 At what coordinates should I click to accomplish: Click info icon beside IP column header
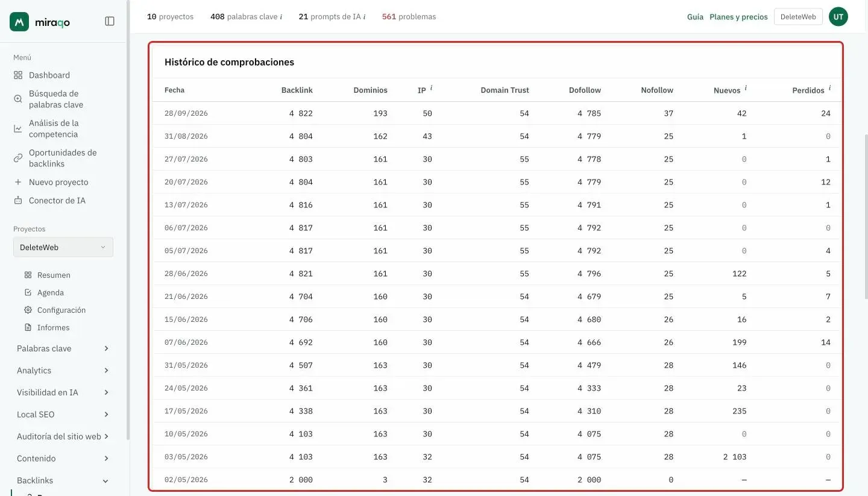(431, 88)
